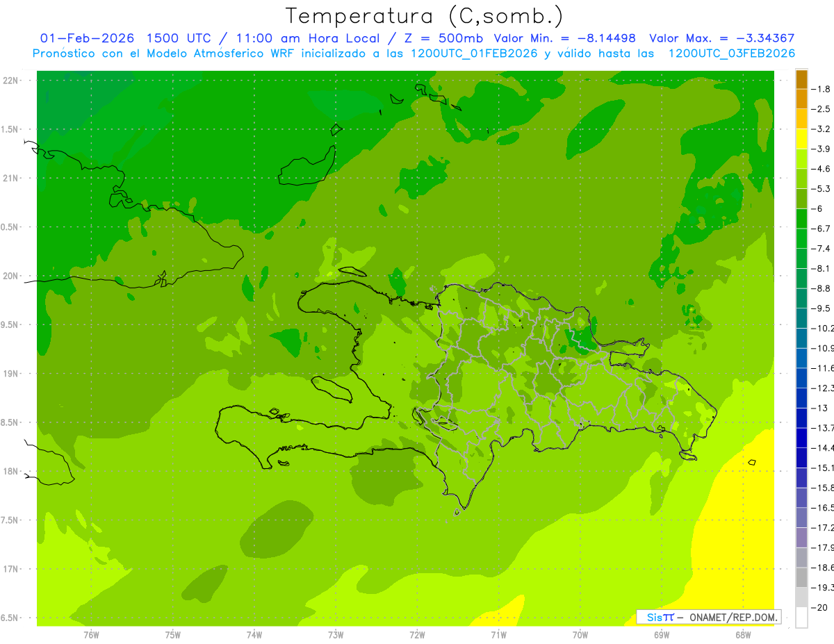The width and height of the screenshot is (834, 644).
Task: Click the '21N' latitude axis label
Action: [x=11, y=178]
